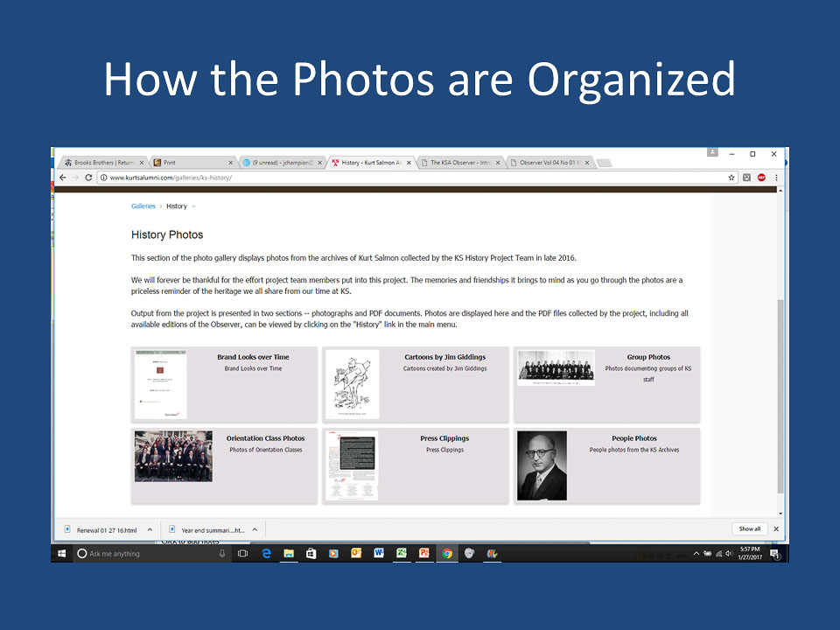Image resolution: width=840 pixels, height=630 pixels.
Task: Open the Cartoons by Jim Giddings gallery
Action: (444, 357)
